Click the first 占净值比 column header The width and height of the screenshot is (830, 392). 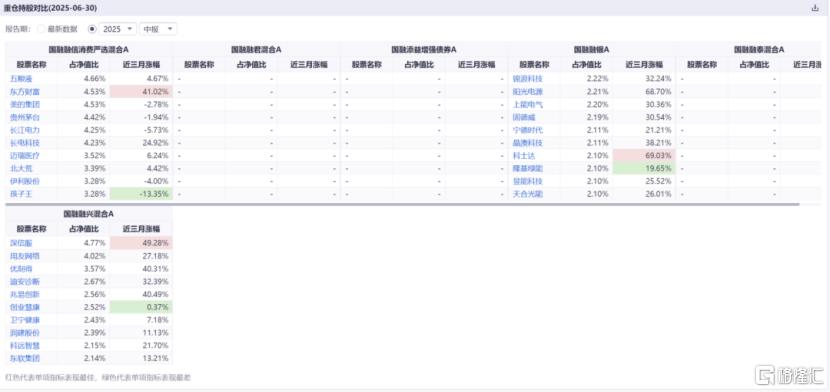click(x=84, y=65)
